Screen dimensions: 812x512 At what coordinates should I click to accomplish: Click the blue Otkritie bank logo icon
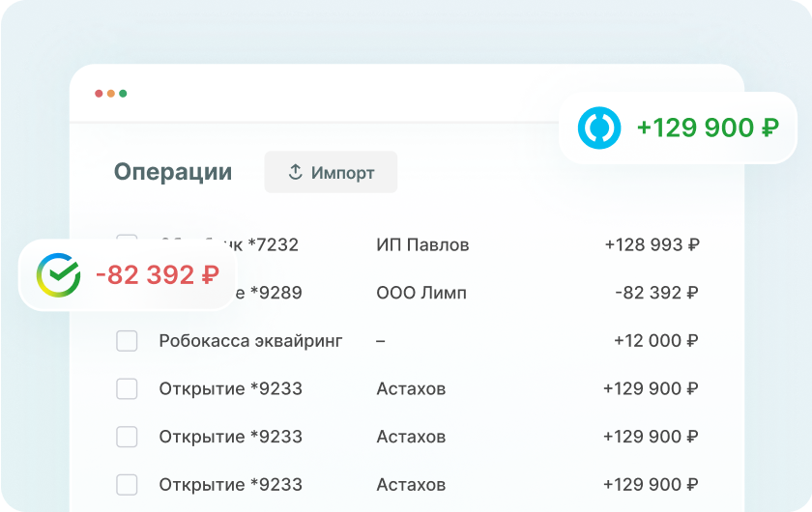[599, 128]
